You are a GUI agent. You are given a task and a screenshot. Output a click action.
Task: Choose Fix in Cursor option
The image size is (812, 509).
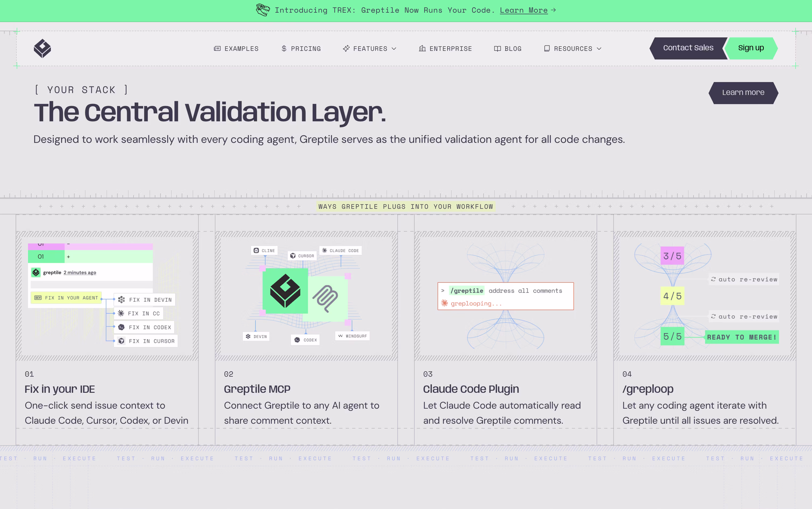click(x=146, y=341)
